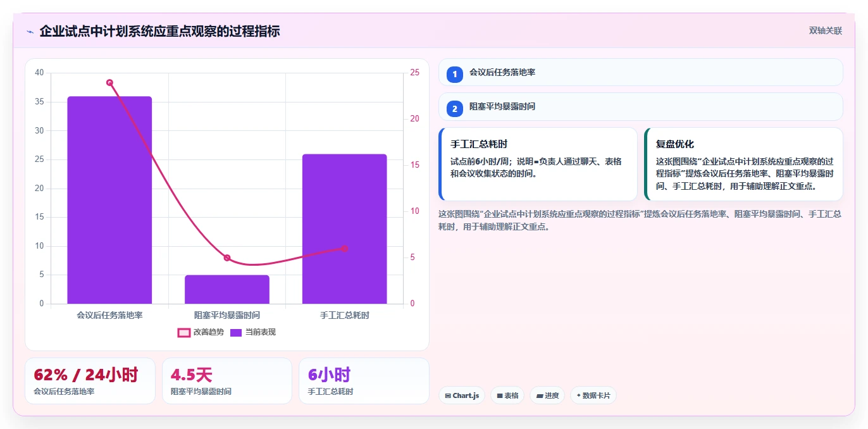Click the 4.5天 stat card

227,381
